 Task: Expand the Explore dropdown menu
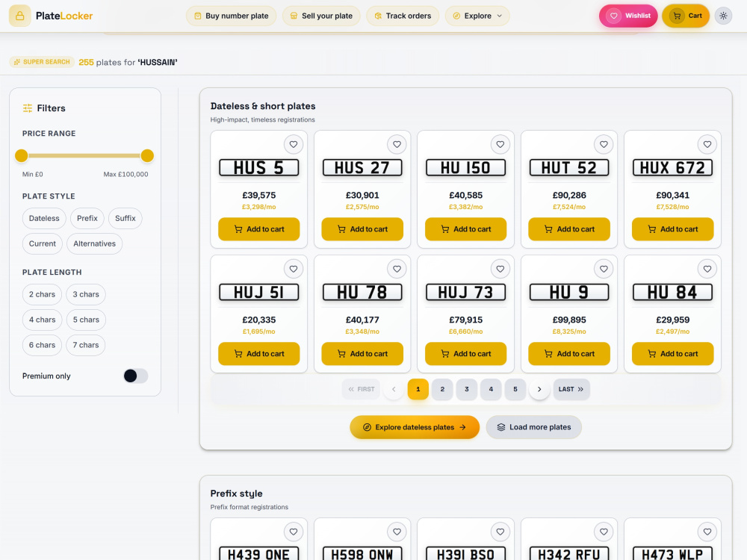[x=477, y=16]
